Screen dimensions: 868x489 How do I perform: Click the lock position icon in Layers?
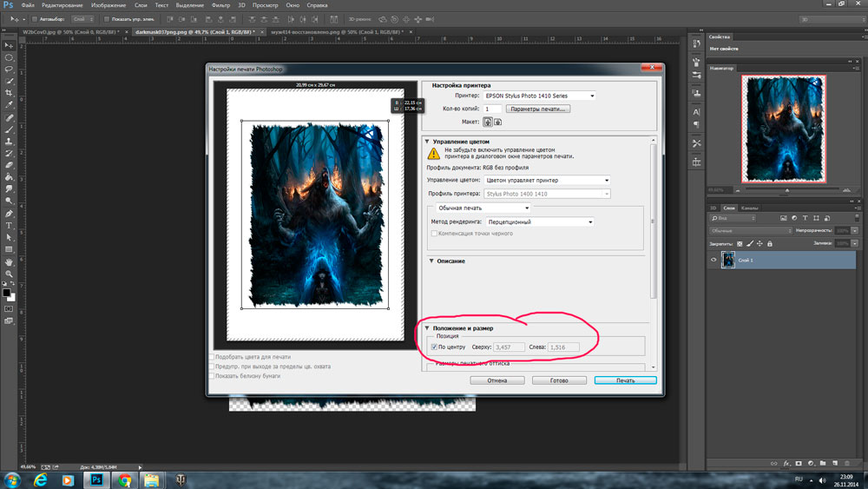point(759,244)
